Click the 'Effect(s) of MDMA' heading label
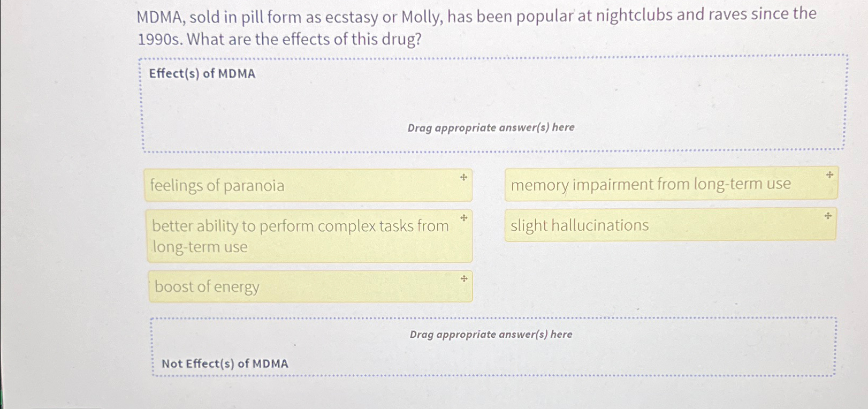Screen dimensions: 868x409 coord(202,73)
